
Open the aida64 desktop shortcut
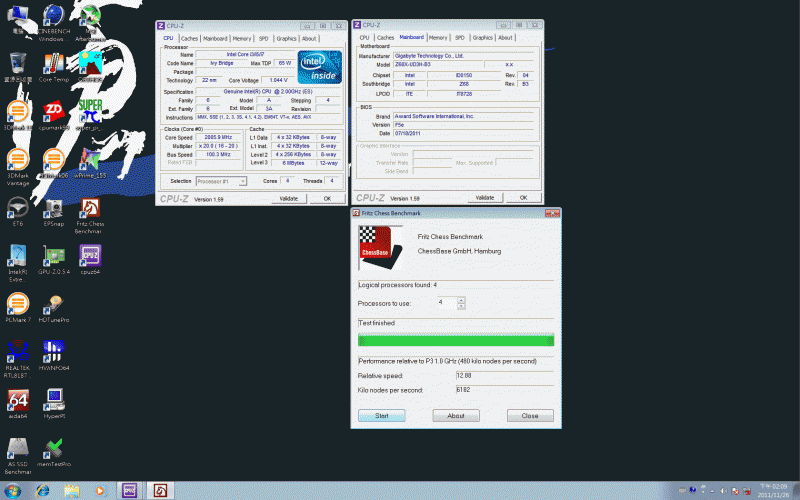[x=18, y=404]
